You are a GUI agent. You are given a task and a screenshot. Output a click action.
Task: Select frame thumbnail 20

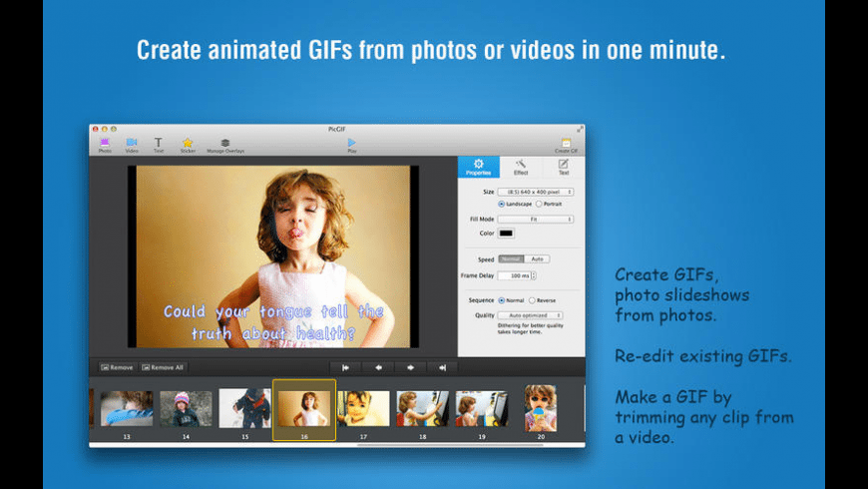point(541,408)
